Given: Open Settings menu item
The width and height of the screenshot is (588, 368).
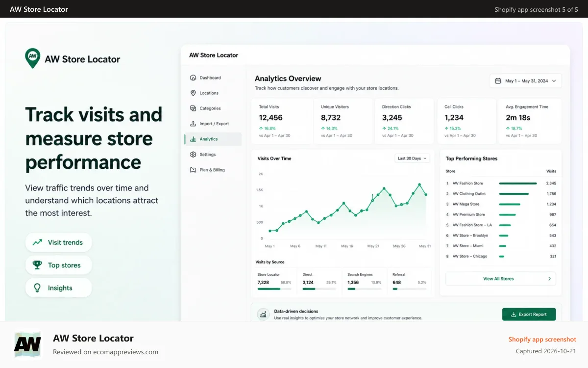Looking at the screenshot, I should click(213, 155).
